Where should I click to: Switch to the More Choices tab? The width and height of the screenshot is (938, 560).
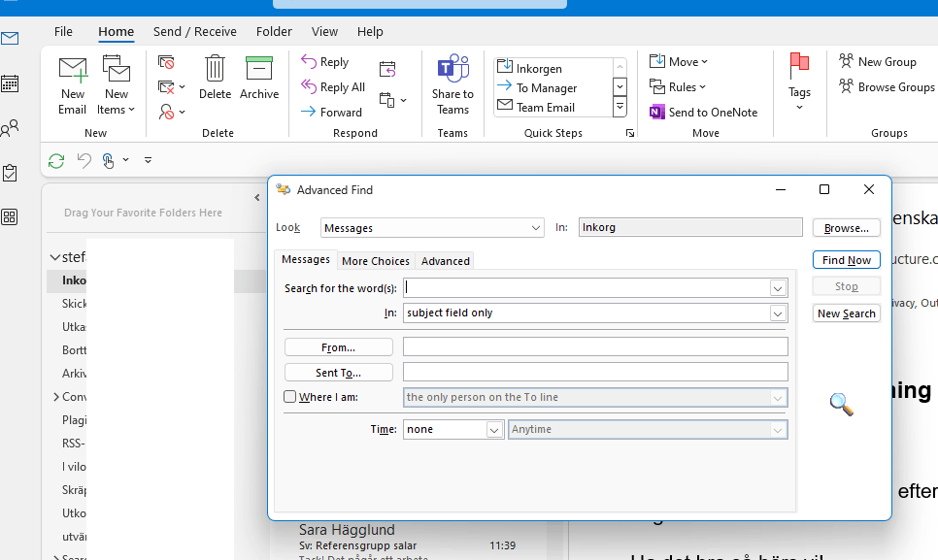[x=376, y=260]
